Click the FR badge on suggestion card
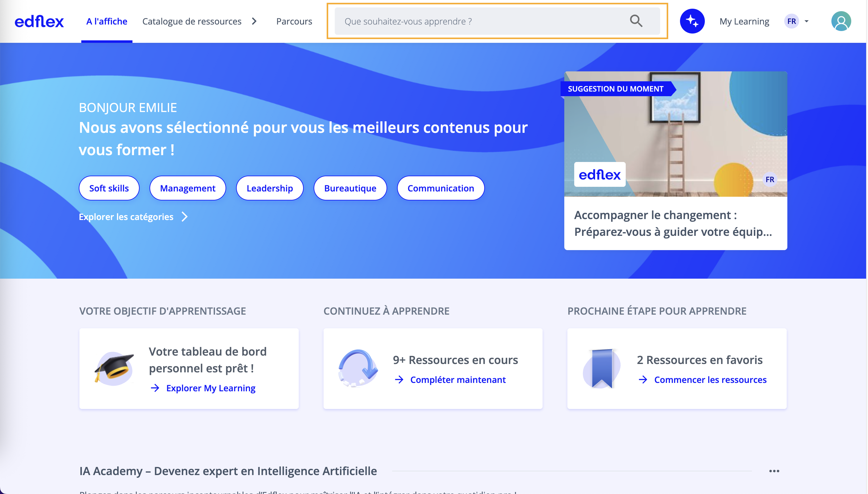Image resolution: width=868 pixels, height=494 pixels. [770, 179]
